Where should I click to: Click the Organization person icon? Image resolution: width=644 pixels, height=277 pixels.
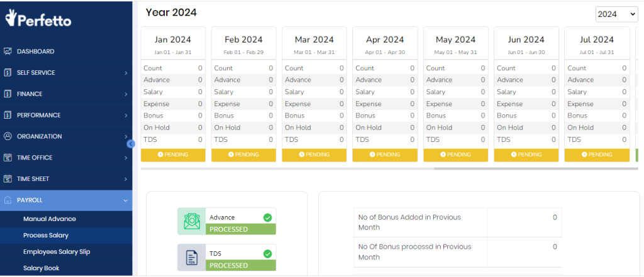[8, 136]
